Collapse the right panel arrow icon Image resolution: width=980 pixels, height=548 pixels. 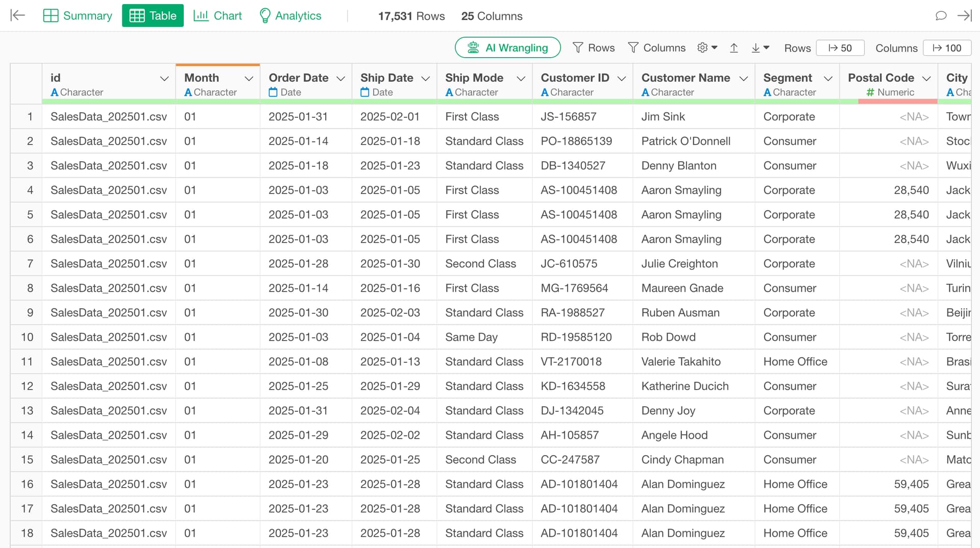(x=964, y=15)
